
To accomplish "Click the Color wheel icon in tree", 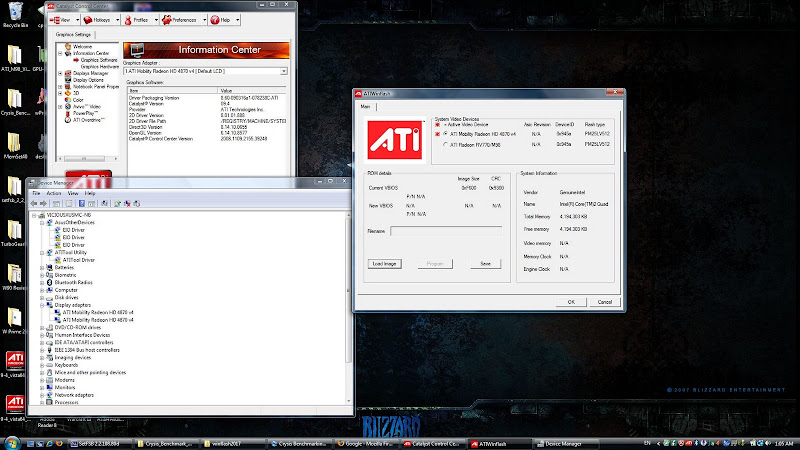I will tap(68, 99).
